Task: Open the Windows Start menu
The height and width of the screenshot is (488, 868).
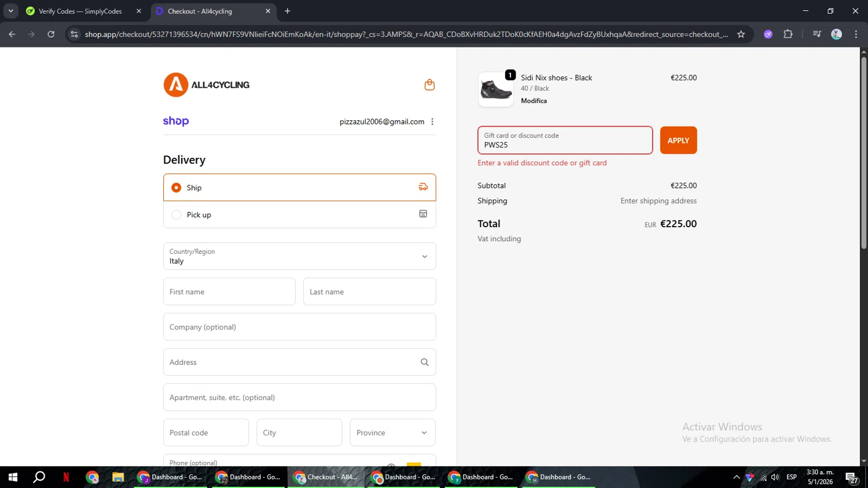Action: pyautogui.click(x=13, y=477)
